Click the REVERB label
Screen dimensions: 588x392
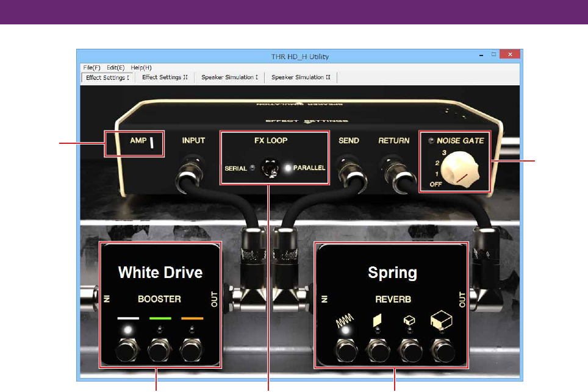coord(393,299)
